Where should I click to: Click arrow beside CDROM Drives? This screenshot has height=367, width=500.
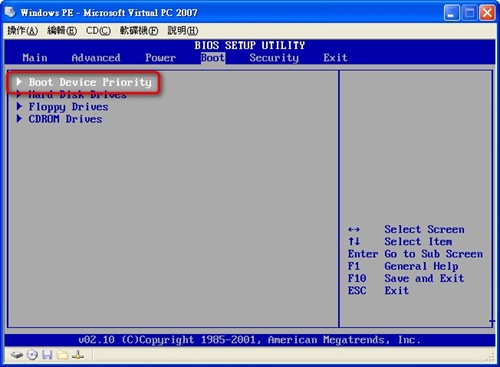pos(19,119)
